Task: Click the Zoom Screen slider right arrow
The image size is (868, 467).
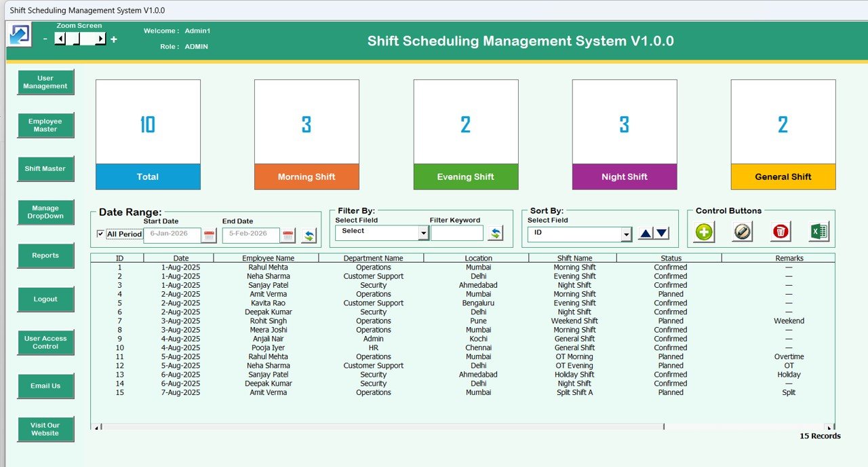Action: [x=100, y=39]
